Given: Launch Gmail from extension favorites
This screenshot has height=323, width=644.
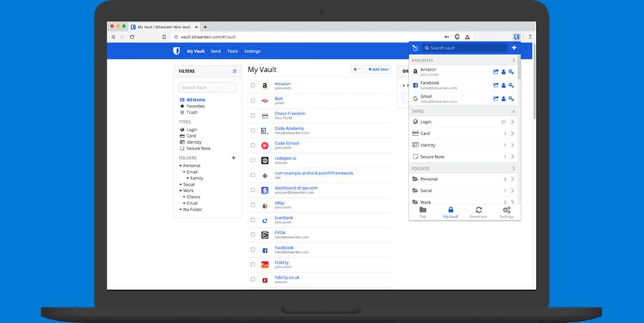Looking at the screenshot, I should coord(496,99).
